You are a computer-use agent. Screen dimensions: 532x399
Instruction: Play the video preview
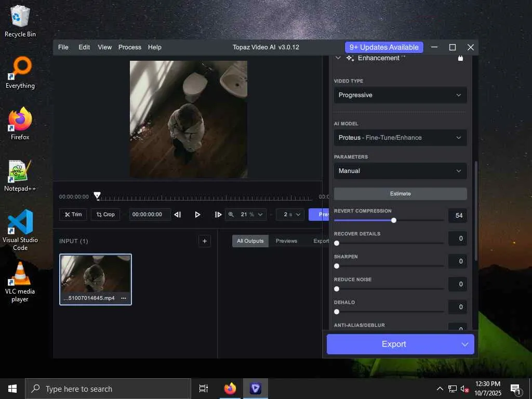(197, 215)
